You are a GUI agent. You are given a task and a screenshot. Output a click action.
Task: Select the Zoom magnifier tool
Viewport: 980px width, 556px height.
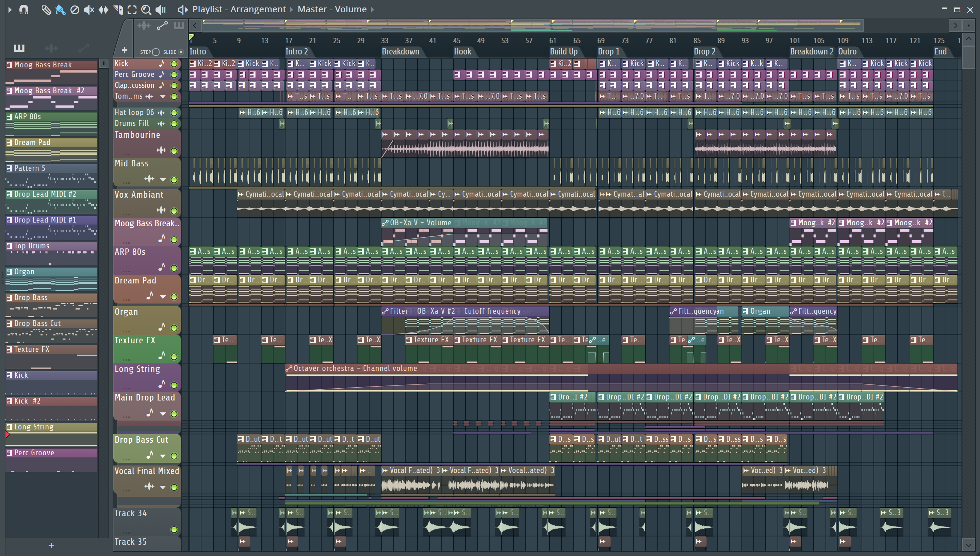(146, 10)
